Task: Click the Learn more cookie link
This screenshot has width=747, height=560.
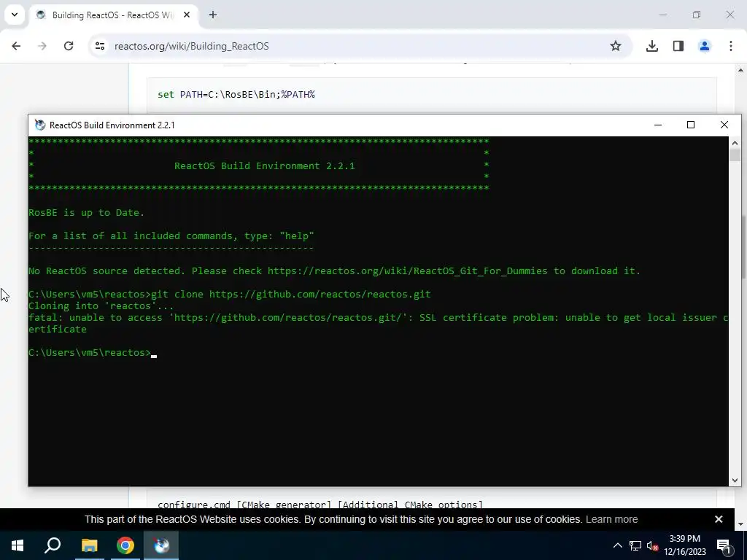Action: click(612, 519)
